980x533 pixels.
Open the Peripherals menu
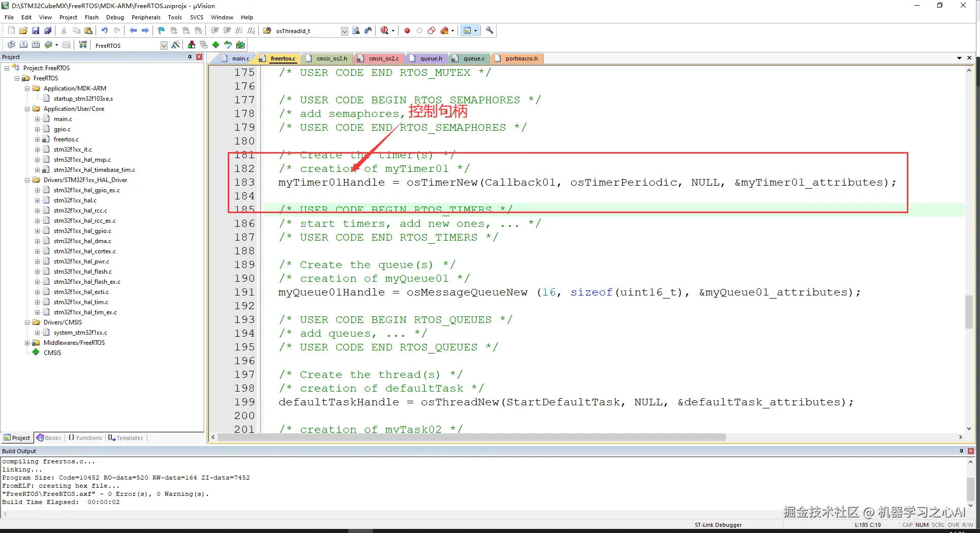click(146, 17)
